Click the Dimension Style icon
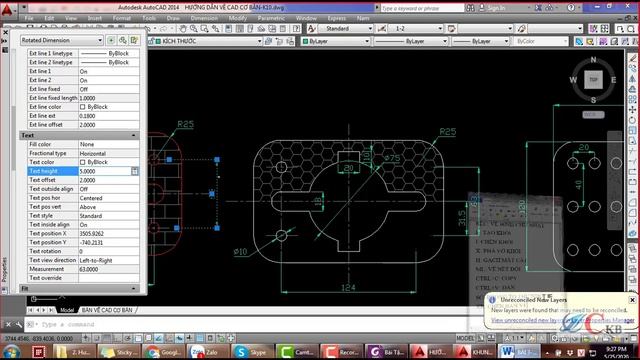This screenshot has height=360, width=640. coord(382,28)
